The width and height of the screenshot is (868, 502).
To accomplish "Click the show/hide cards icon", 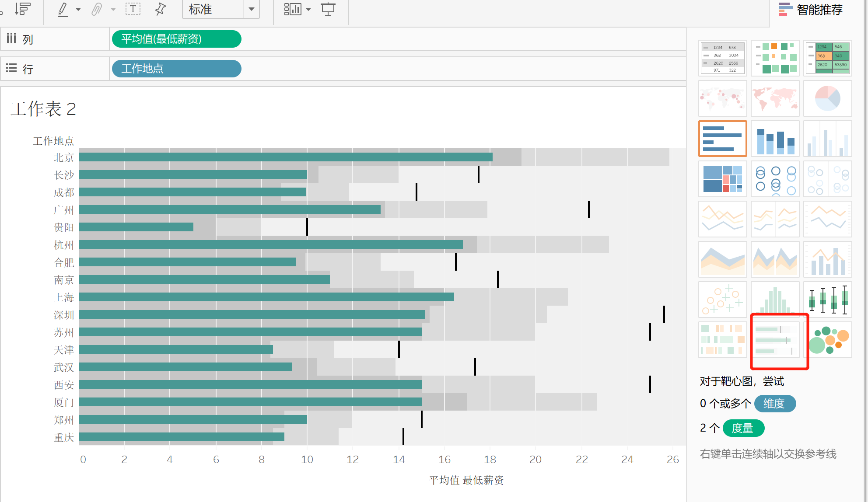I will pos(293,9).
